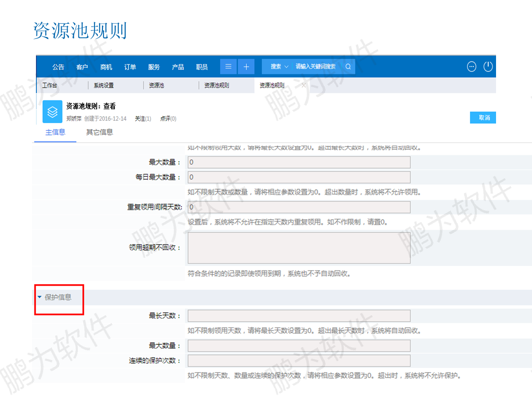
Task: Open the 搜索 type dropdown
Action: click(x=279, y=66)
